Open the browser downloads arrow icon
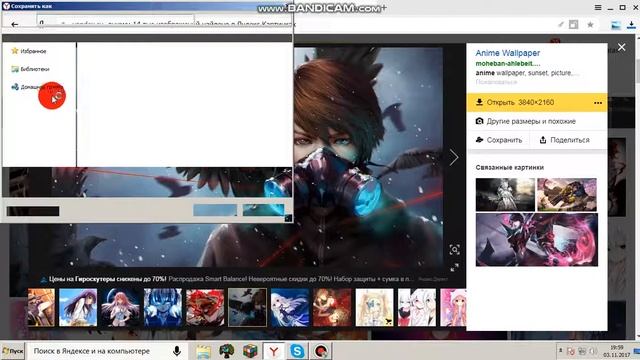 tap(631, 25)
